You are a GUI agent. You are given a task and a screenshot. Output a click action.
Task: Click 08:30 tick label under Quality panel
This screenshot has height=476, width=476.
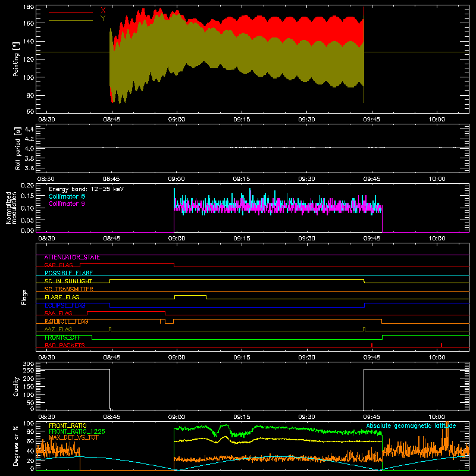click(x=46, y=417)
